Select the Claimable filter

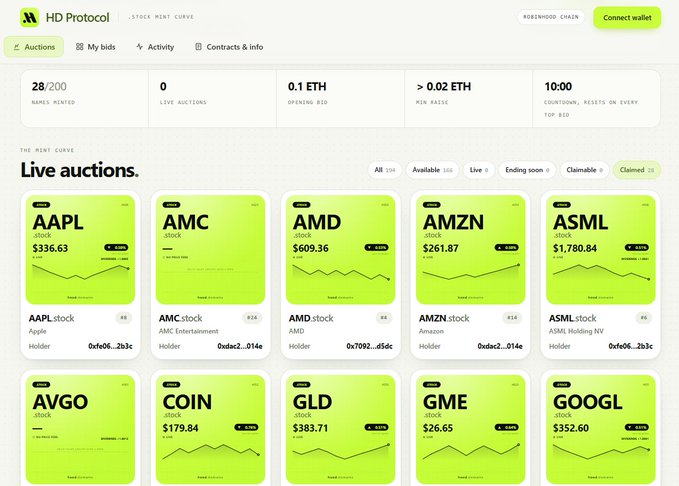point(584,170)
